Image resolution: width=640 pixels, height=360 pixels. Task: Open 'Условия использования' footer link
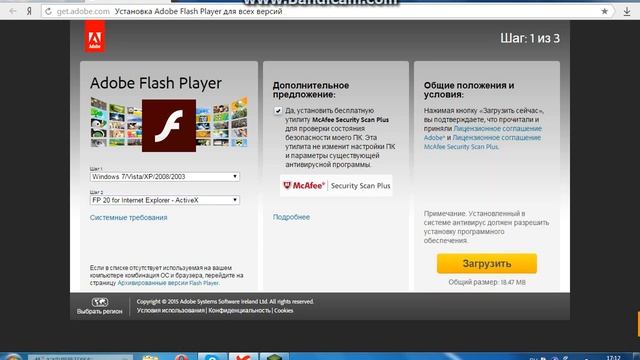click(x=171, y=311)
